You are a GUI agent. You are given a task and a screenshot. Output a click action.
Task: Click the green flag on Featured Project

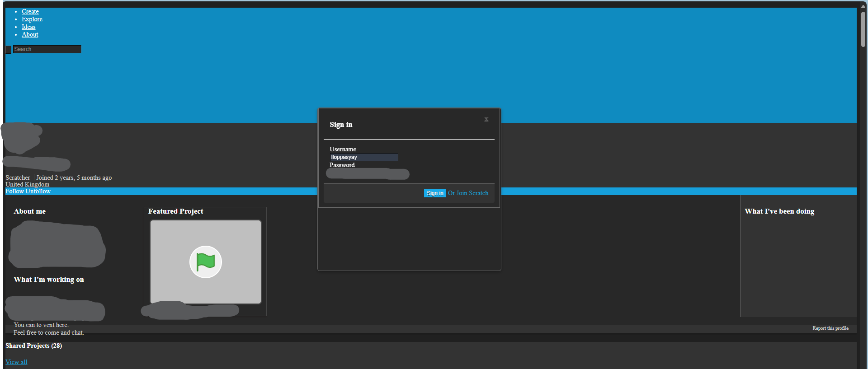click(206, 262)
